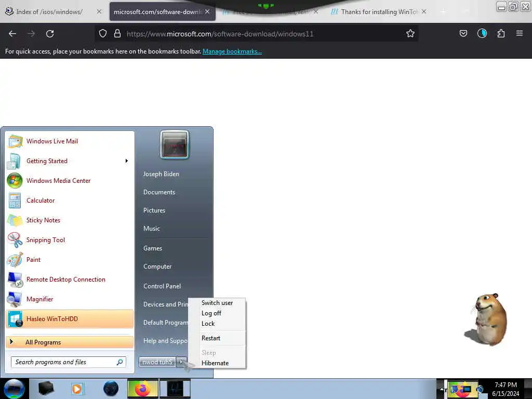532x399 pixels.
Task: Open Music library
Action: click(152, 229)
